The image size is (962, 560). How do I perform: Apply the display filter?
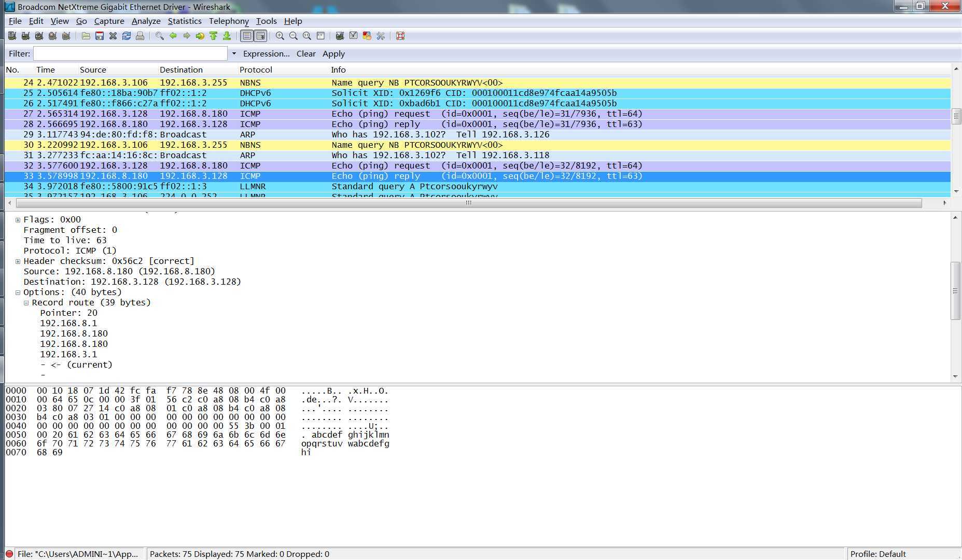coord(333,53)
